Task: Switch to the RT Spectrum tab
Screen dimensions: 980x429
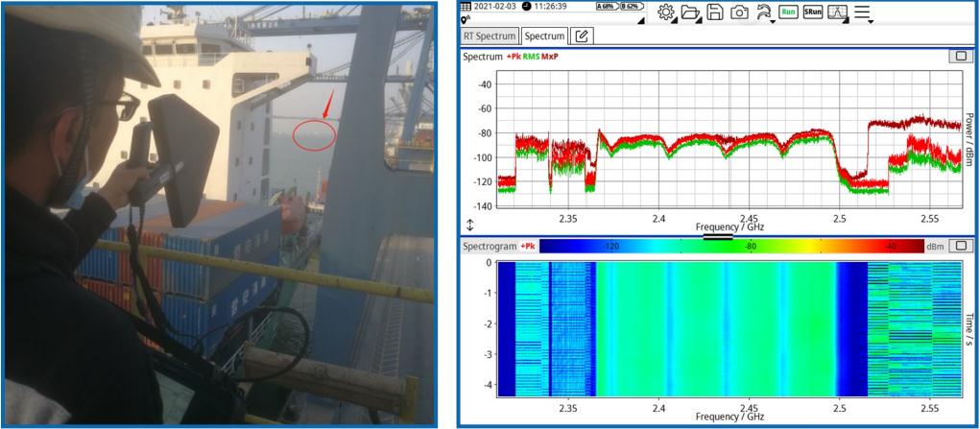Action: click(490, 36)
